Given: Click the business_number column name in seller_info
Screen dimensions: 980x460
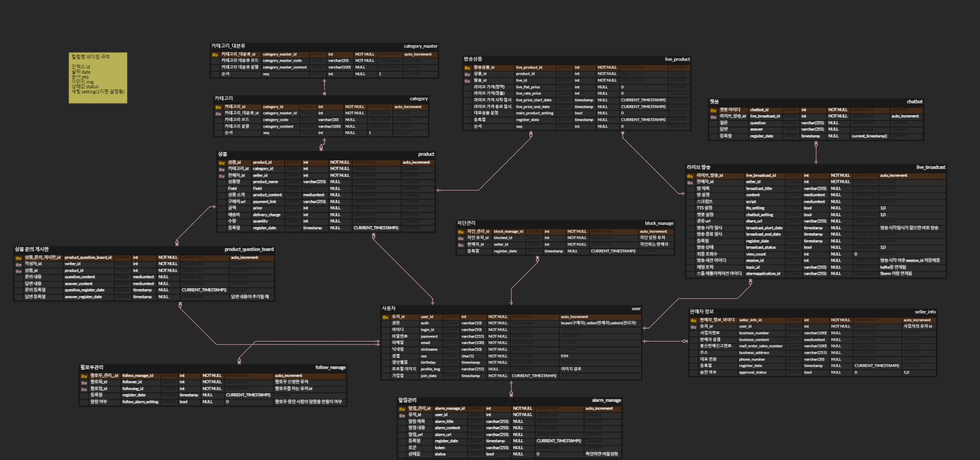Looking at the screenshot, I should pos(754,333).
